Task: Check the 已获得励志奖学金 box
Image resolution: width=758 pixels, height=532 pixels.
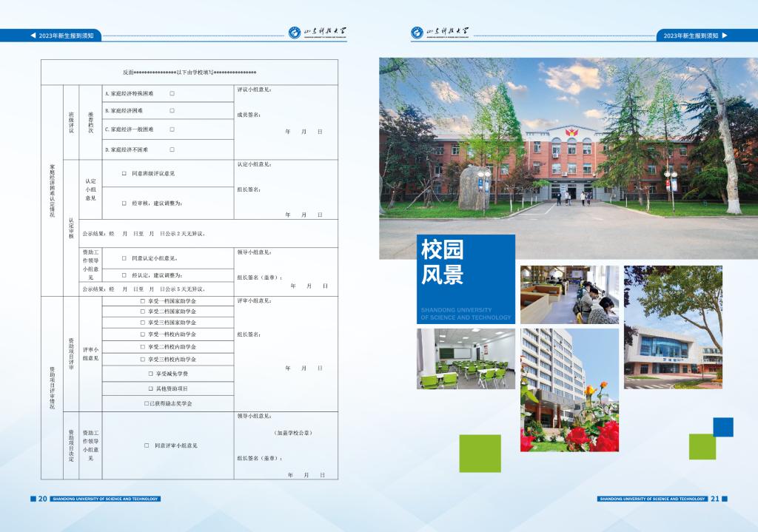Action: 147,403
